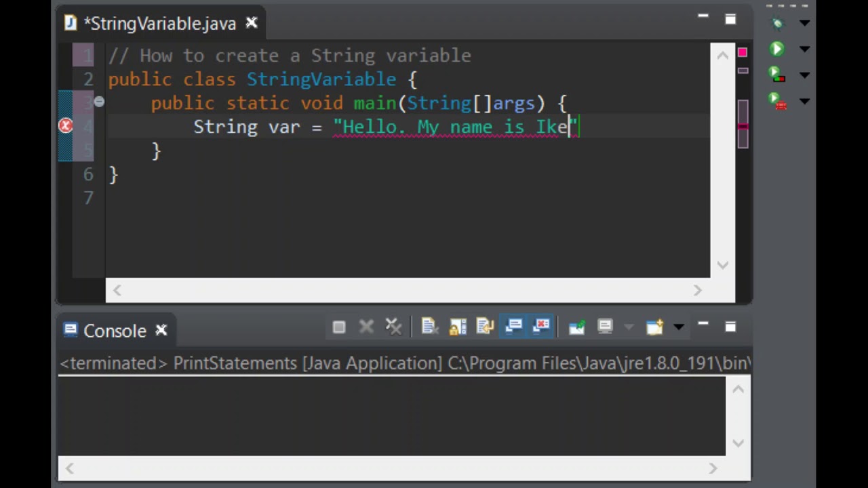Collapse the main method fold toggle

coord(99,102)
